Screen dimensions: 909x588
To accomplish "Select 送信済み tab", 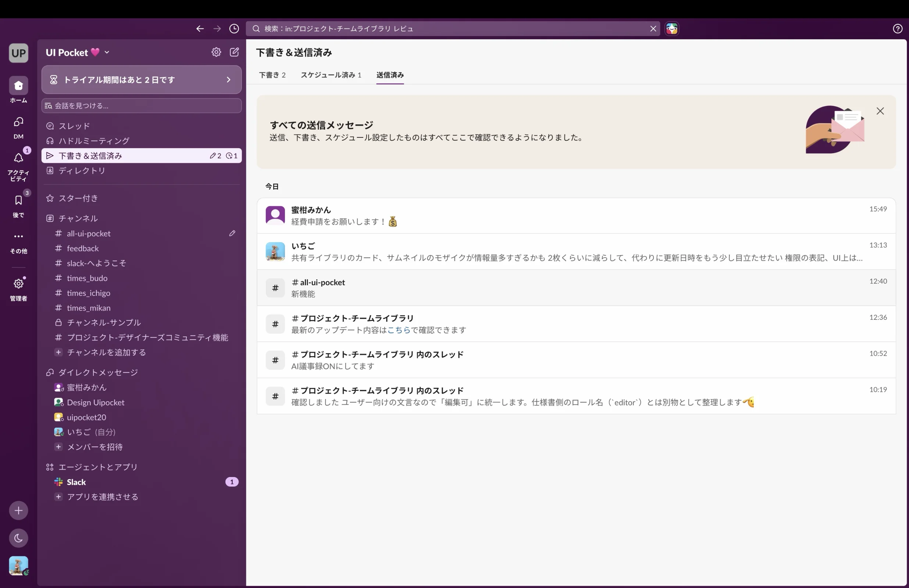I will coord(390,75).
